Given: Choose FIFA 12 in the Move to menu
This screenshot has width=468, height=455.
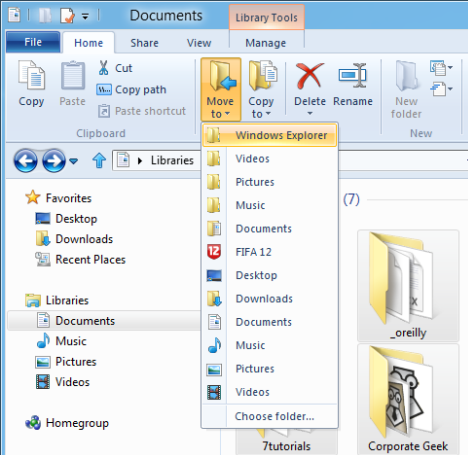Looking at the screenshot, I should (x=270, y=252).
